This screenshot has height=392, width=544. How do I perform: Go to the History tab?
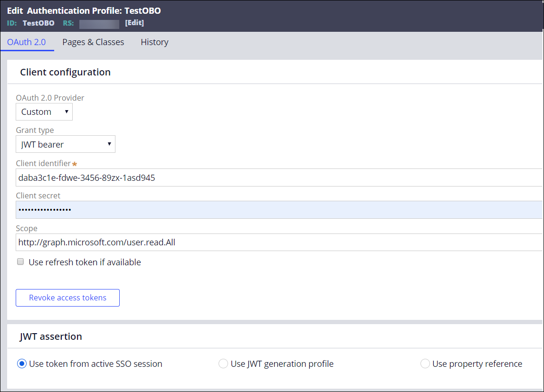(154, 42)
